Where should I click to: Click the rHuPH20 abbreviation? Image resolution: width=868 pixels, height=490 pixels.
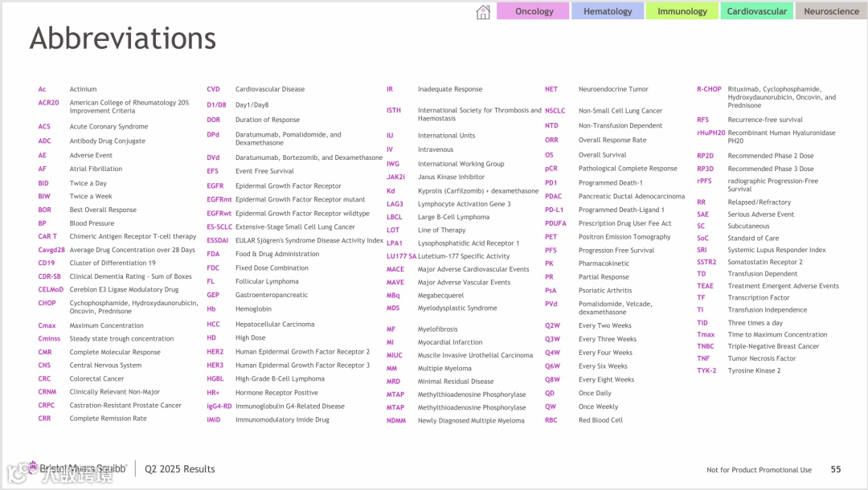click(x=710, y=133)
